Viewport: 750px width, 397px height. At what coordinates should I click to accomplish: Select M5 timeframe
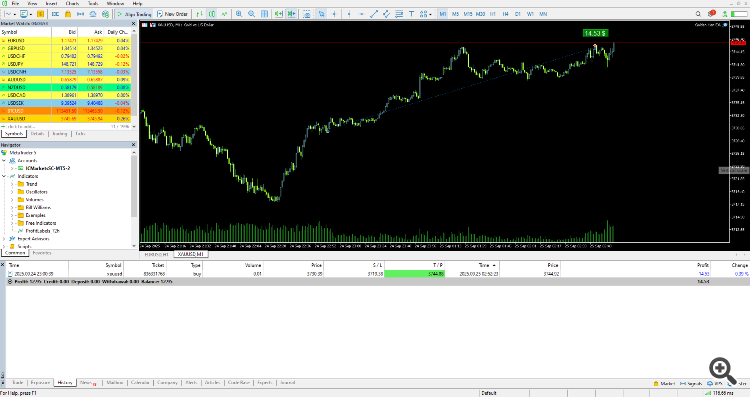pos(455,14)
